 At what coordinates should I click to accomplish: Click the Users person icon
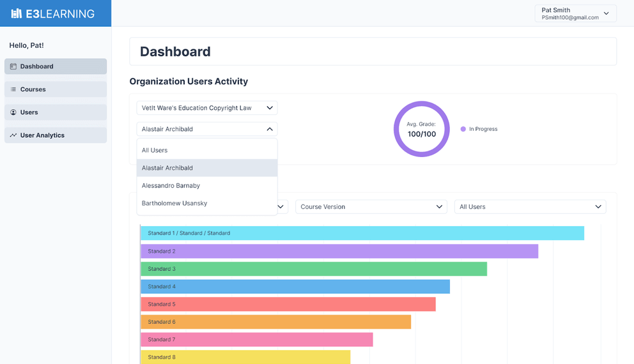click(13, 112)
